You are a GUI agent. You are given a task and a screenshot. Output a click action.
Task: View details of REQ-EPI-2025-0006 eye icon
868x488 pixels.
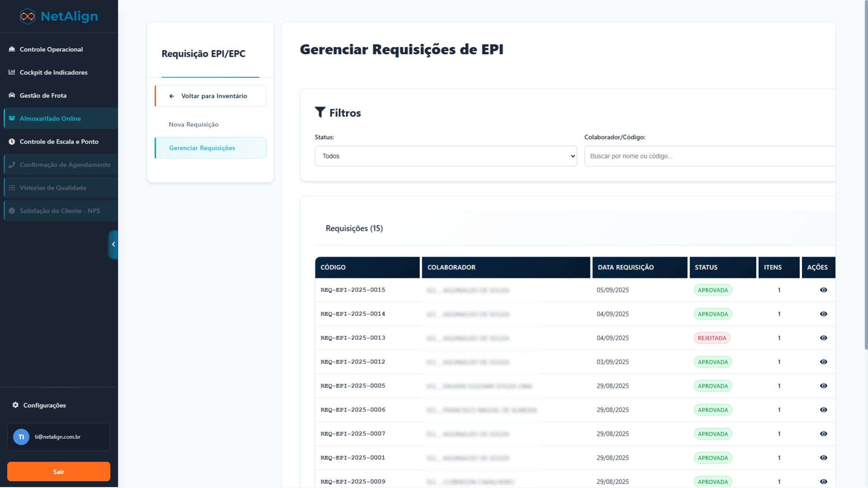coord(823,410)
